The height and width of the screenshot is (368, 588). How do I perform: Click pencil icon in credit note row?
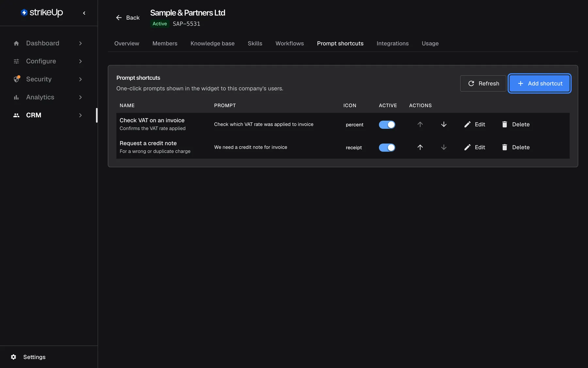click(x=467, y=147)
